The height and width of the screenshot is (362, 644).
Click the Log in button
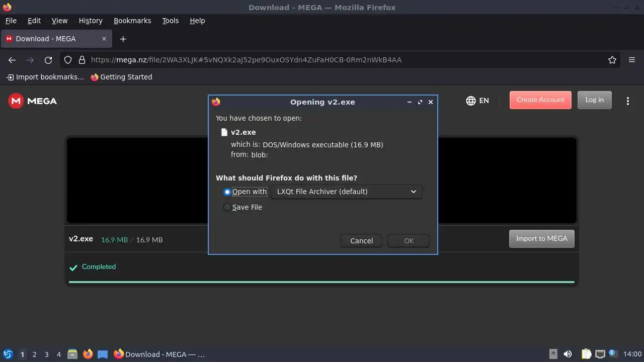pyautogui.click(x=594, y=100)
